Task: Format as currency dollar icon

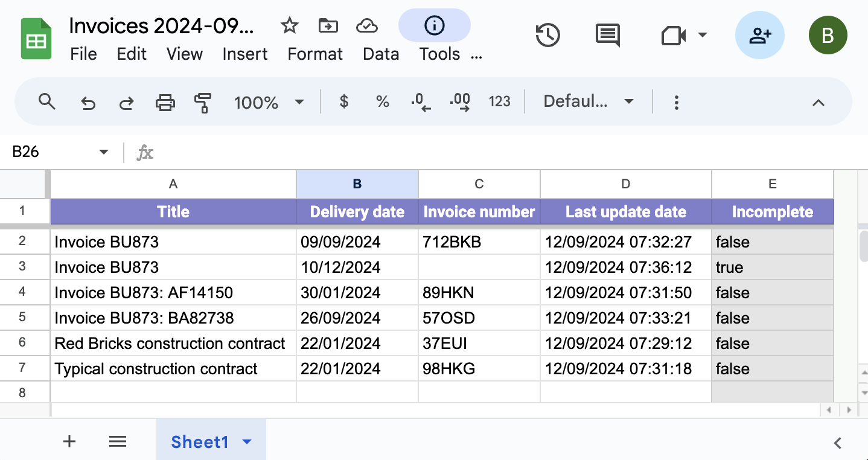Action: click(x=344, y=101)
